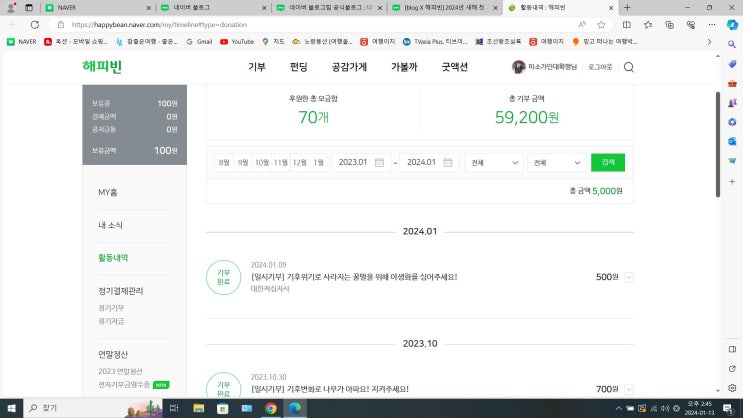Viewport: 743px width, 418px height.
Task: Open Edge sidebar search icon
Action: coord(732,45)
